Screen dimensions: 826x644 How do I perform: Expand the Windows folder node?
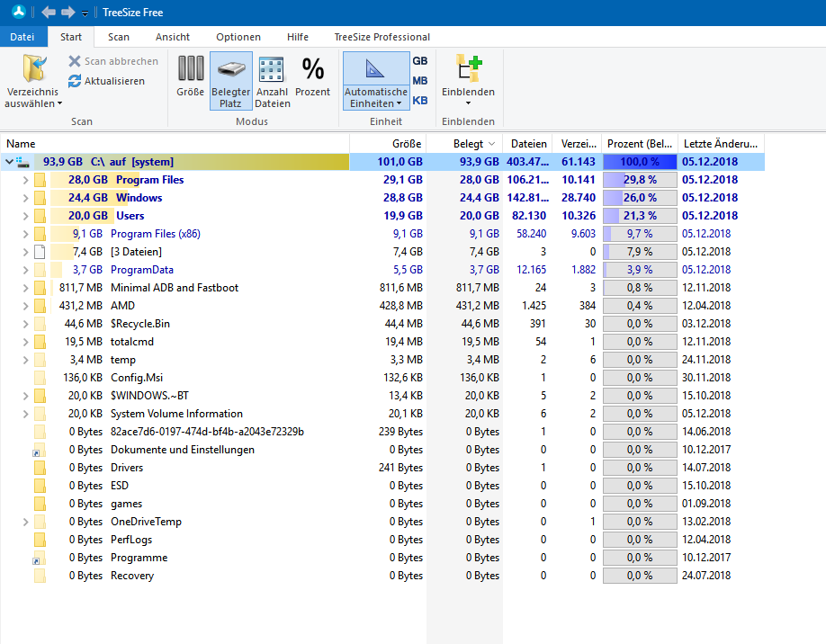25,198
